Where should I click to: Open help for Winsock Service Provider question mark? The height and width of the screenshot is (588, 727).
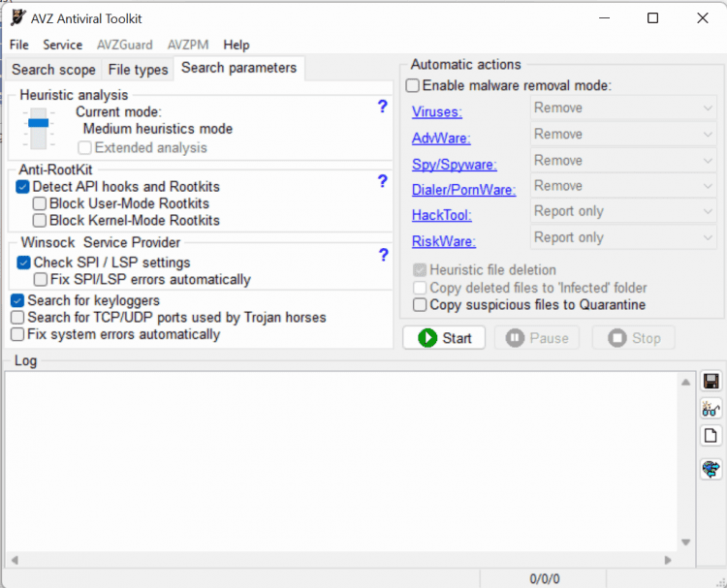(x=383, y=255)
